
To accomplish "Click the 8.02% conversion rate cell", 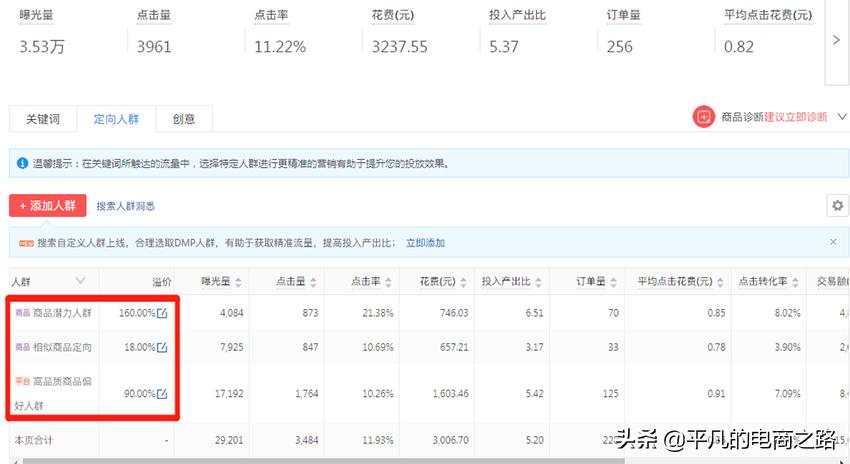I will (788, 313).
